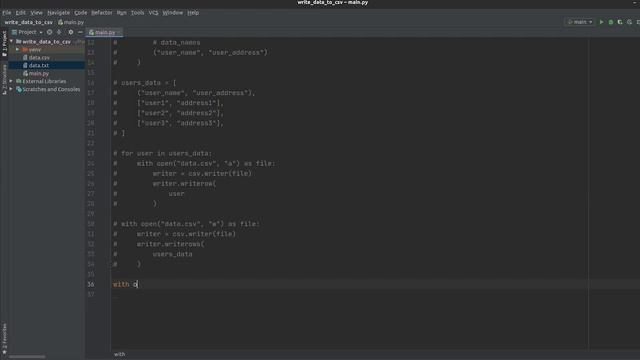
Task: Collapse the write_data_to_csv root folder
Action: 11,42
